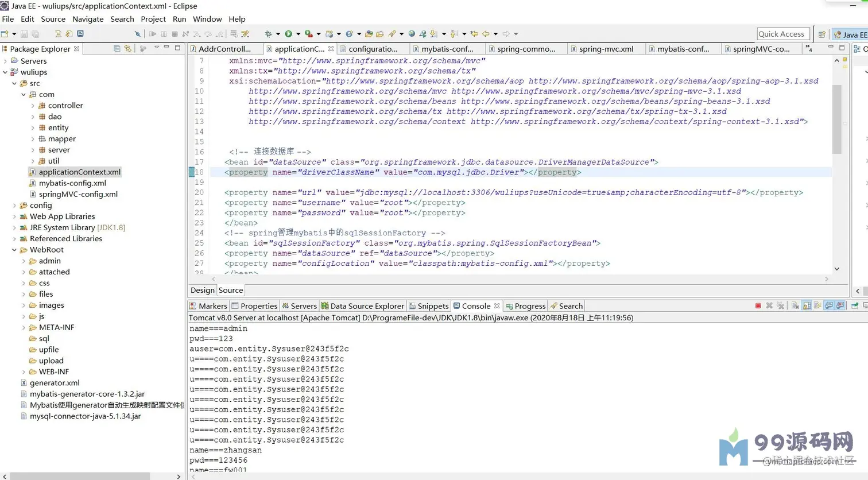Toggle show console when standard out changes

829,306
